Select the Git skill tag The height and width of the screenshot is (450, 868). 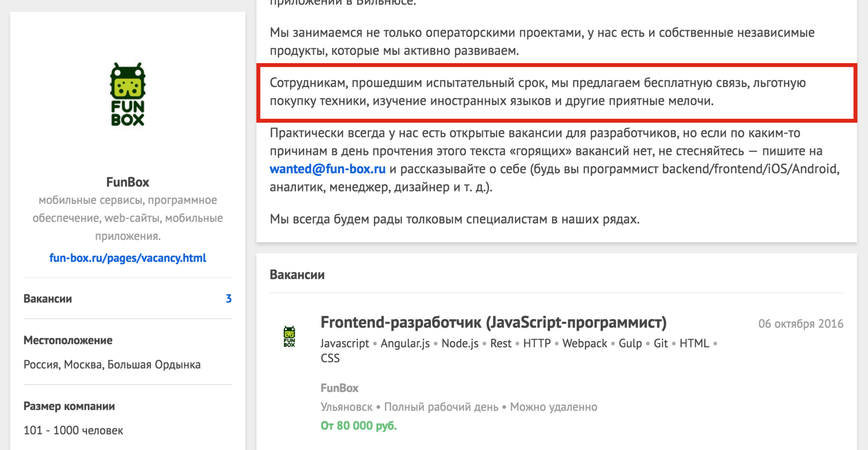[660, 343]
